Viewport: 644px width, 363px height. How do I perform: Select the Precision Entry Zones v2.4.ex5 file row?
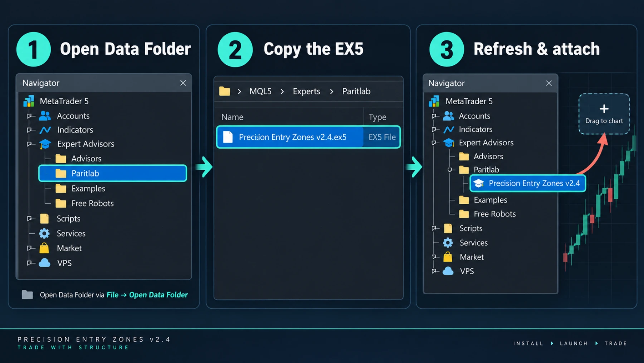coord(308,137)
